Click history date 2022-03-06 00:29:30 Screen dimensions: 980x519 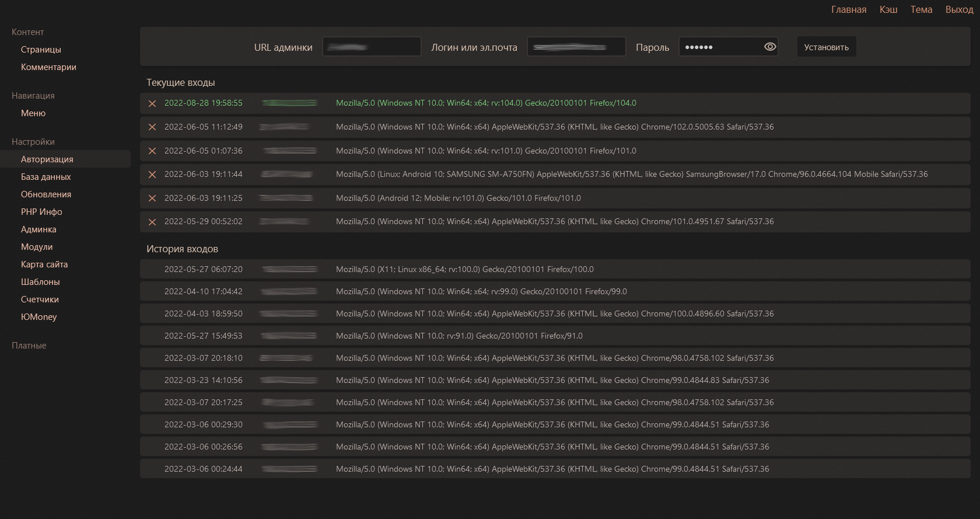[x=204, y=424]
